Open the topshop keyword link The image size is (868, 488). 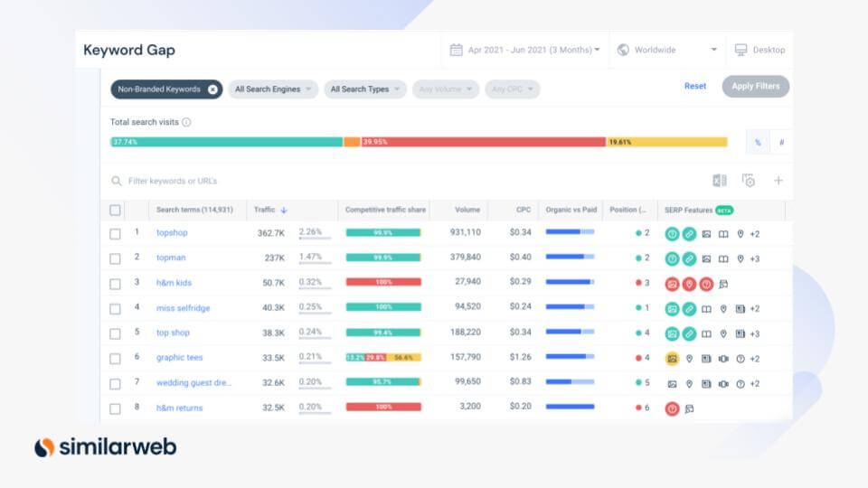(172, 232)
